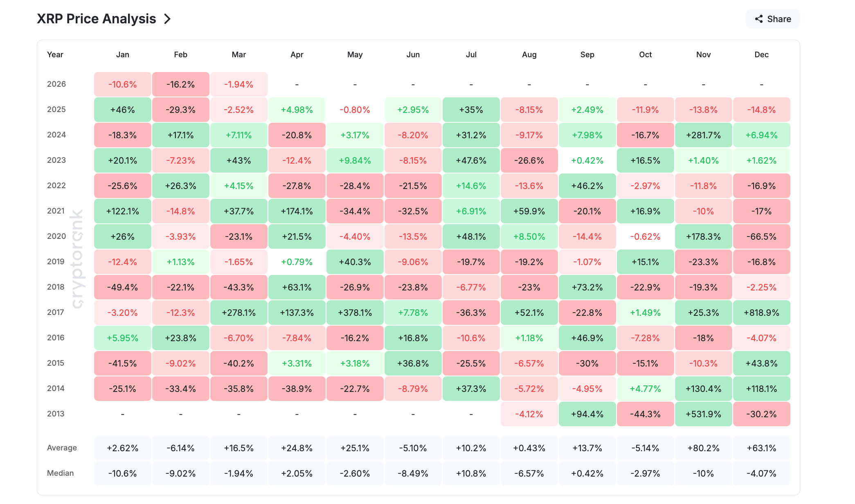Screen dimensions: 855x504
Task: Click the Median row label
Action: point(61,473)
